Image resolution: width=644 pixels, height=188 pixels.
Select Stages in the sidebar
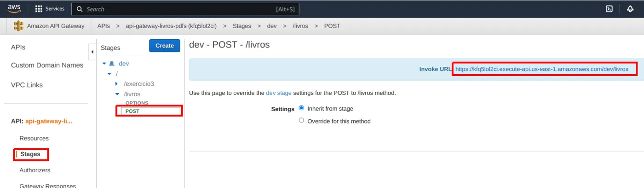coord(30,154)
